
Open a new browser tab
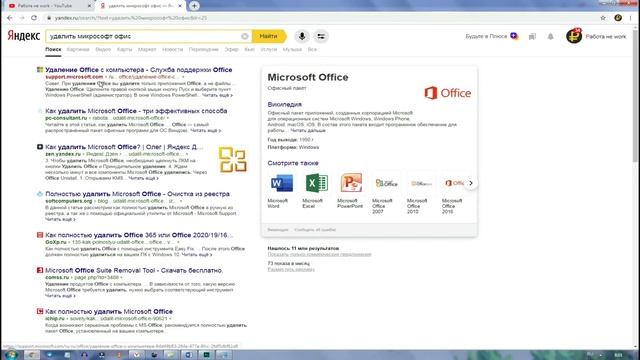(194, 6)
